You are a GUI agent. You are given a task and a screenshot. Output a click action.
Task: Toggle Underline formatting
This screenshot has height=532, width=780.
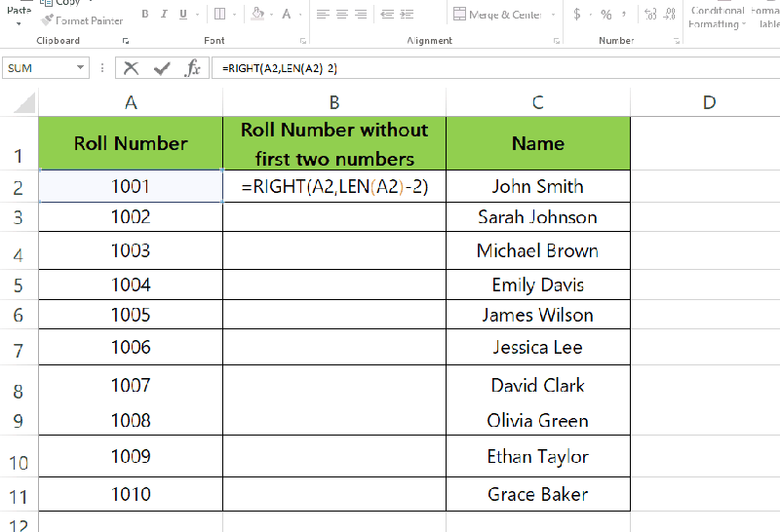(x=183, y=14)
